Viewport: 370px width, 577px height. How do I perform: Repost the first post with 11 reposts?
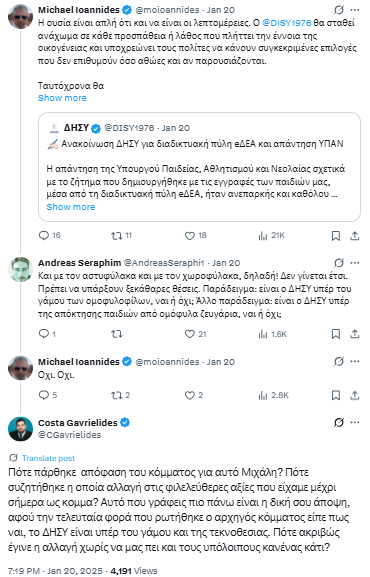point(121,236)
